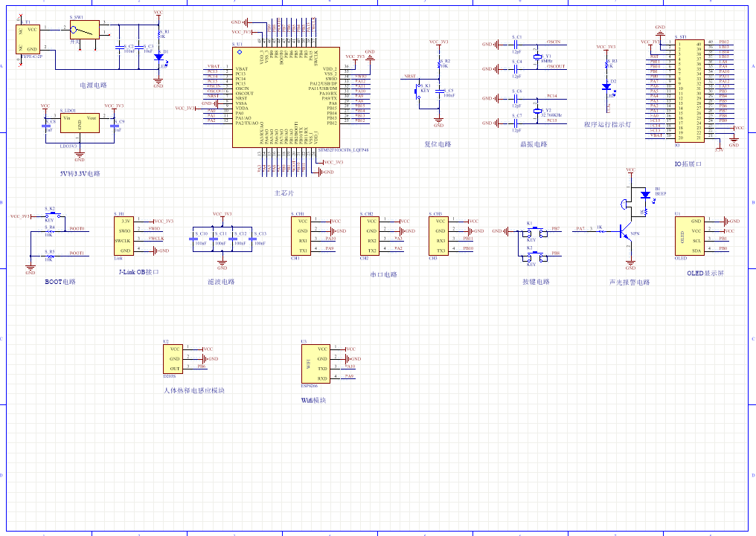Select the S_R5 10K BOOT1 resistor

49,256
